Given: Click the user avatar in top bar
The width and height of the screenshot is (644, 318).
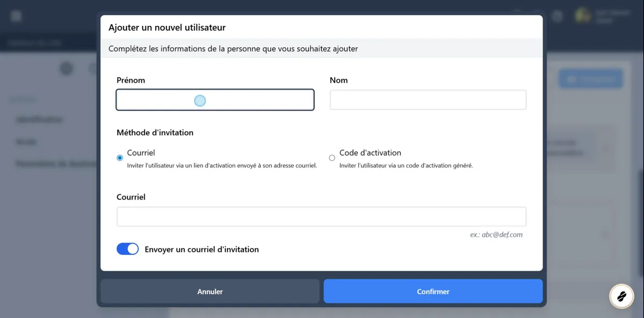Looking at the screenshot, I should click(x=583, y=16).
